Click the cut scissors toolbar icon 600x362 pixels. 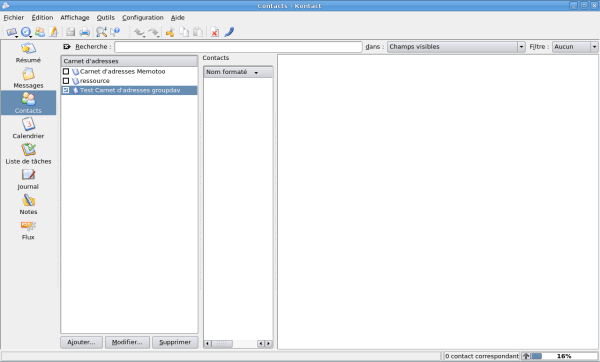(170, 32)
